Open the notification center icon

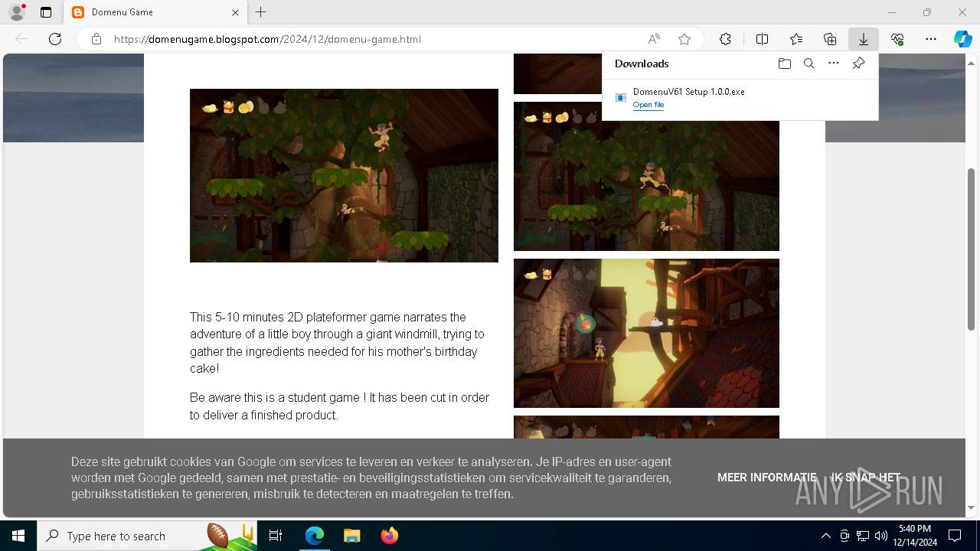pyautogui.click(x=955, y=536)
